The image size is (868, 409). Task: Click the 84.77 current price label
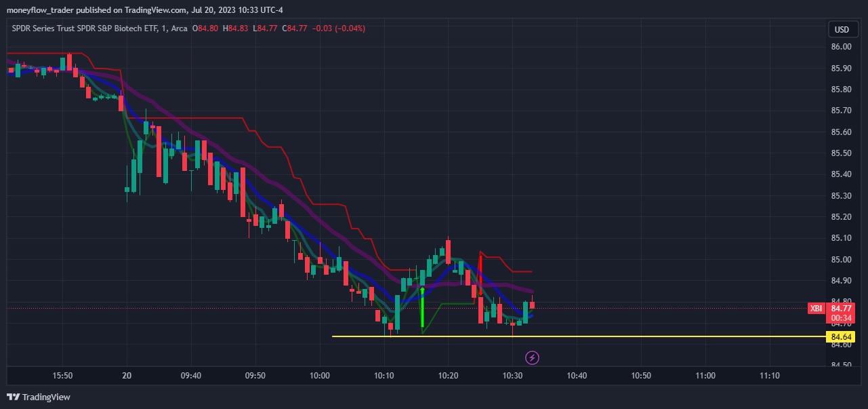point(841,309)
